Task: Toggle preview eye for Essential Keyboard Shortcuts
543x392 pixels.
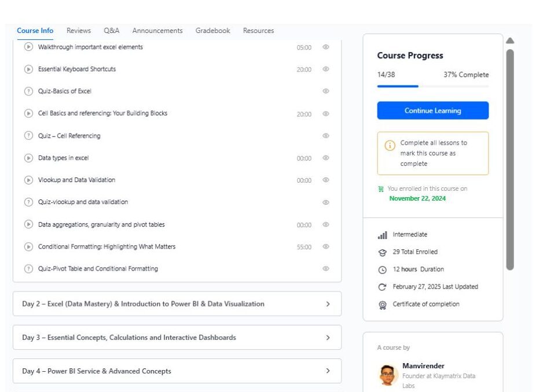Action: click(326, 69)
